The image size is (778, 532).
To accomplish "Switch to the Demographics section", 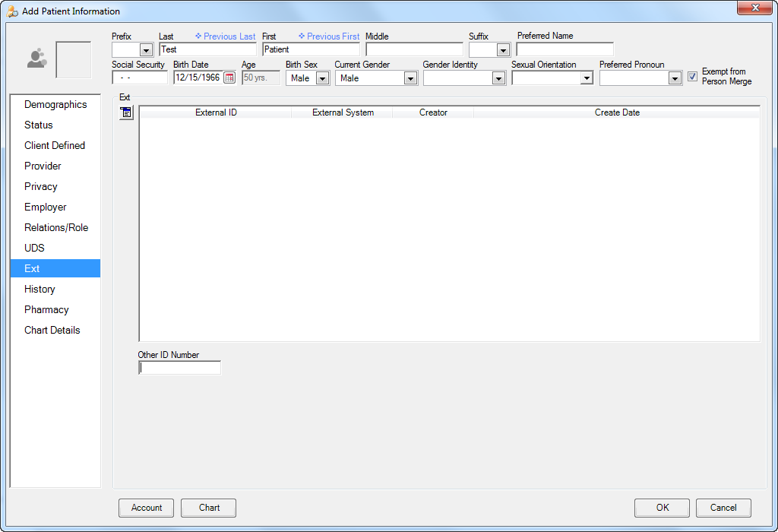I will [55, 105].
